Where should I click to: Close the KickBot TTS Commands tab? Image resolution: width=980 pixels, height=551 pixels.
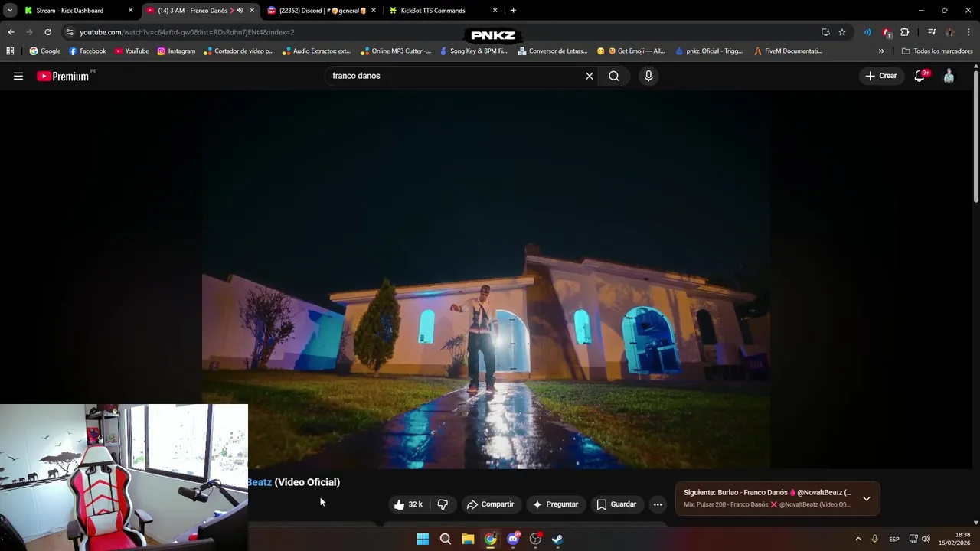495,11
